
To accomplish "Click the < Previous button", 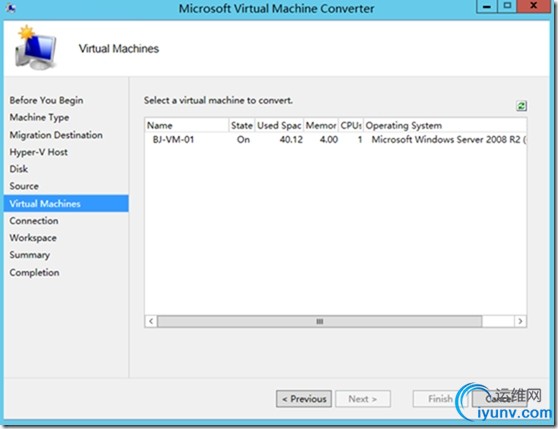I will [x=304, y=399].
